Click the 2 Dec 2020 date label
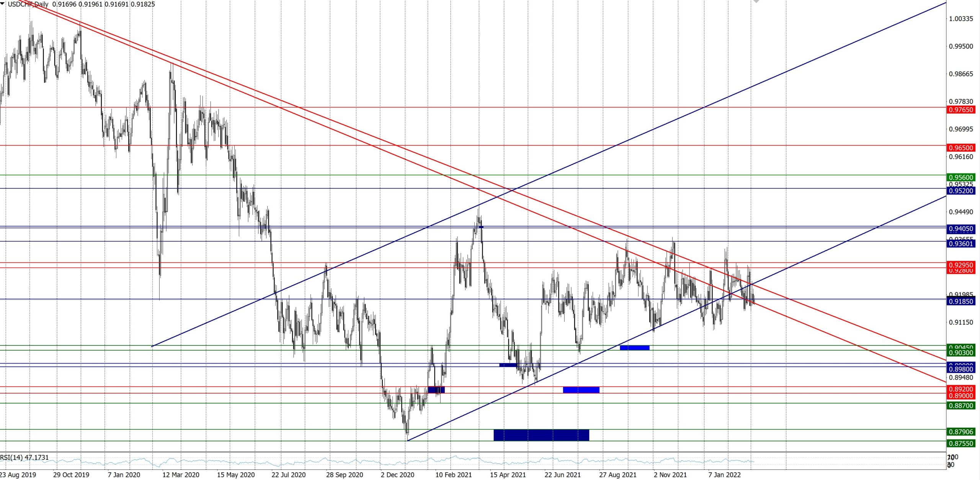The image size is (980, 480). [397, 475]
